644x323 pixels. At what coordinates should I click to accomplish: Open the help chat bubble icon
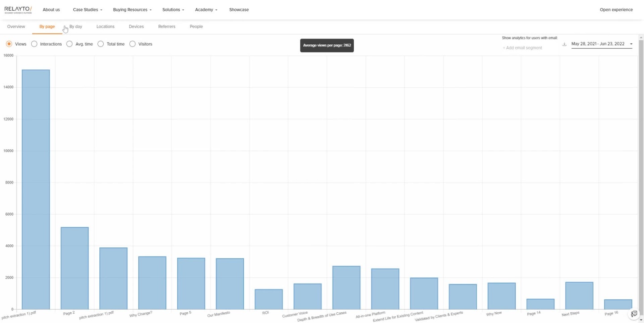[x=634, y=314]
